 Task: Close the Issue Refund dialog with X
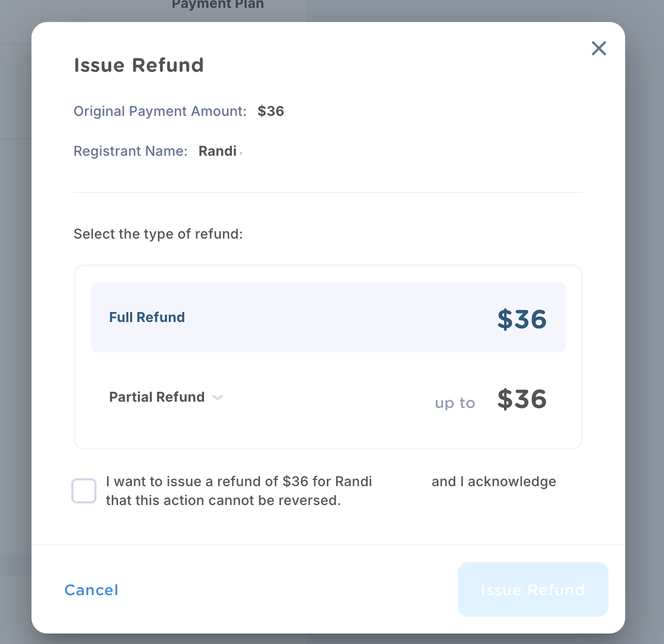598,48
